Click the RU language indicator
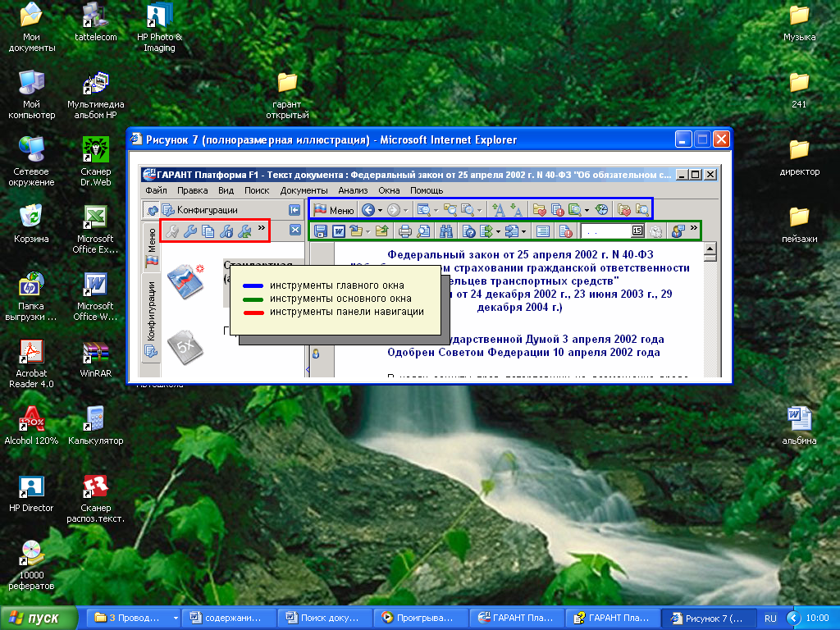Image resolution: width=840 pixels, height=630 pixels. point(770,619)
